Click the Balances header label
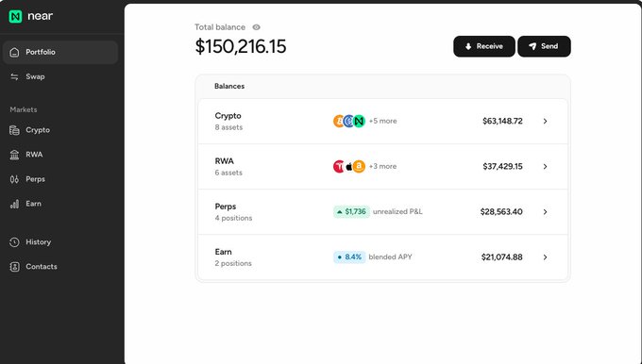 point(229,87)
